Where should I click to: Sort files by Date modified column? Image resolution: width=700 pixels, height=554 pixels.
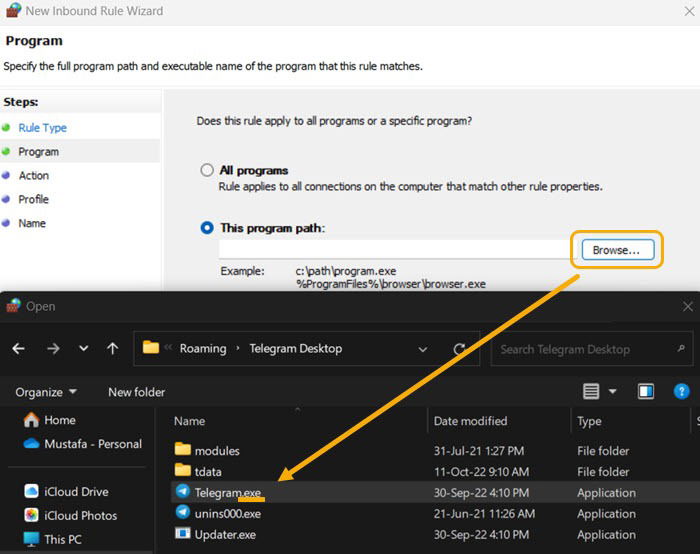(x=471, y=421)
